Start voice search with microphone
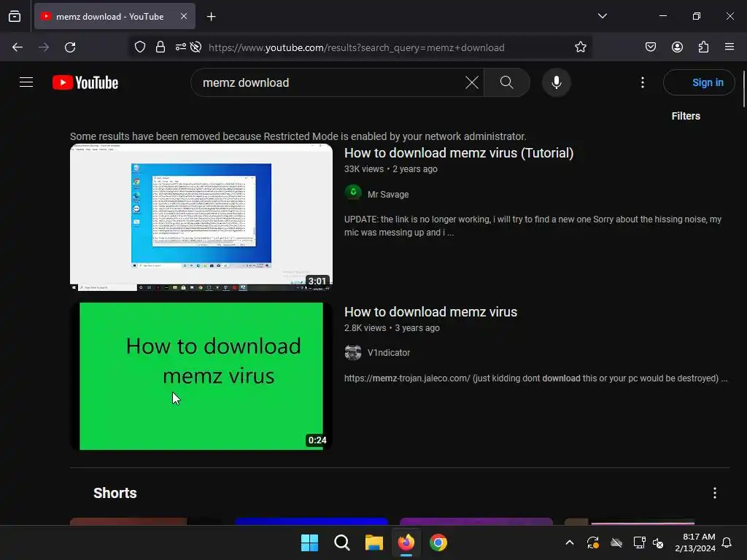Viewport: 747px width, 560px height. pos(556,82)
